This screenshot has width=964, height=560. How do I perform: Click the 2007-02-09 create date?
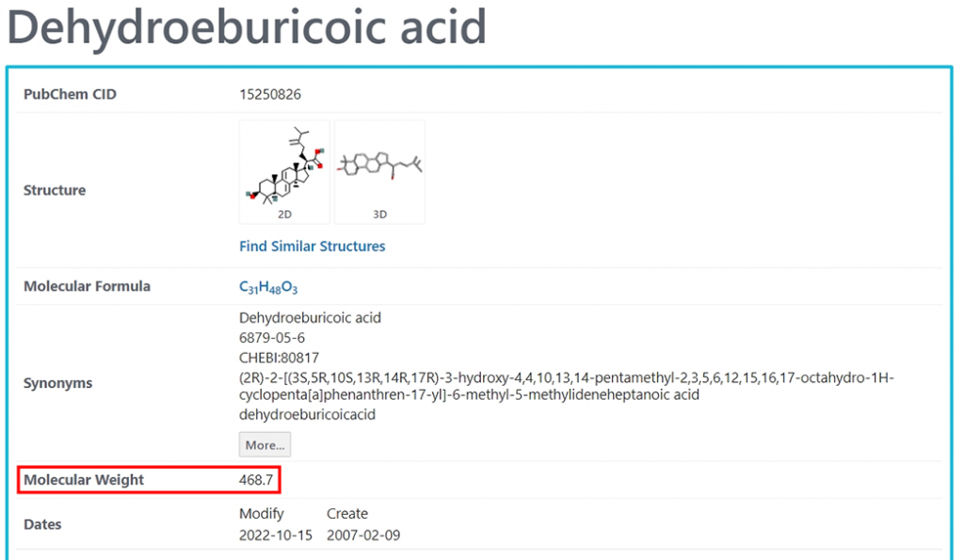363,535
